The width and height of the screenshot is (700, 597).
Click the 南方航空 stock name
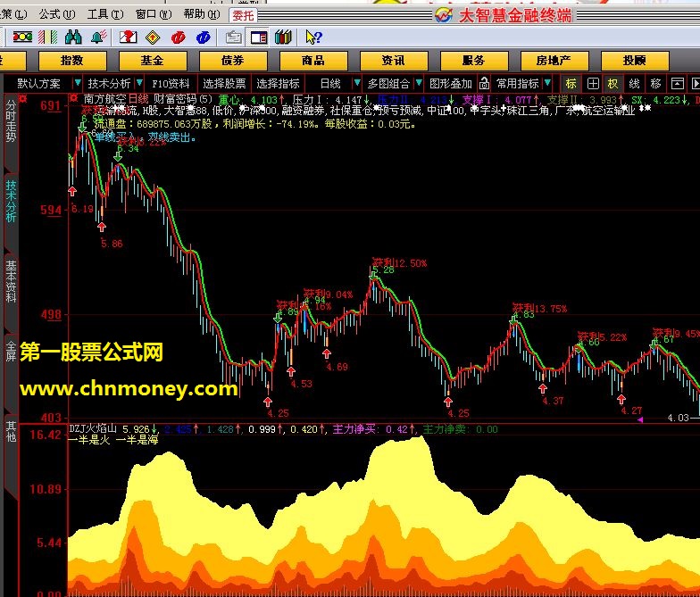tap(105, 98)
